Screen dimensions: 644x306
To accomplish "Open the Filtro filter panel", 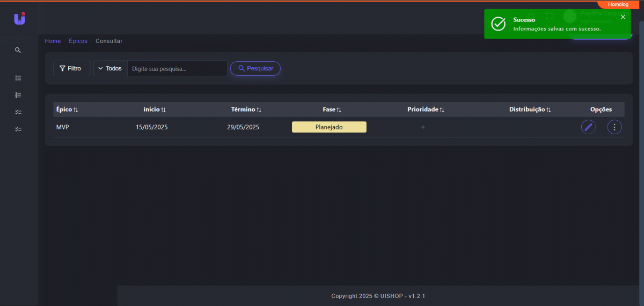I will (71, 69).
